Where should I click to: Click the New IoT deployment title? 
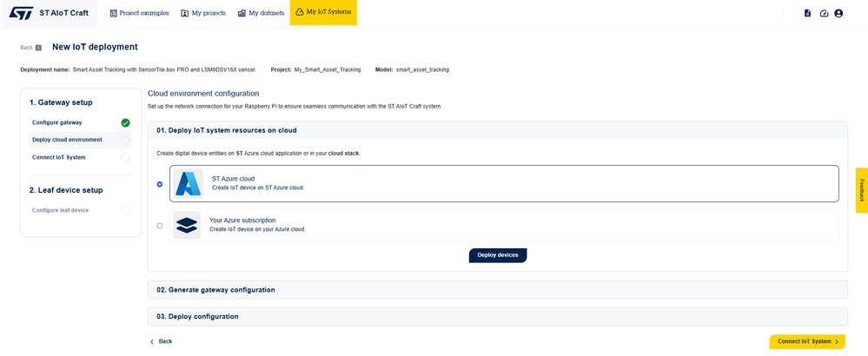(x=95, y=47)
